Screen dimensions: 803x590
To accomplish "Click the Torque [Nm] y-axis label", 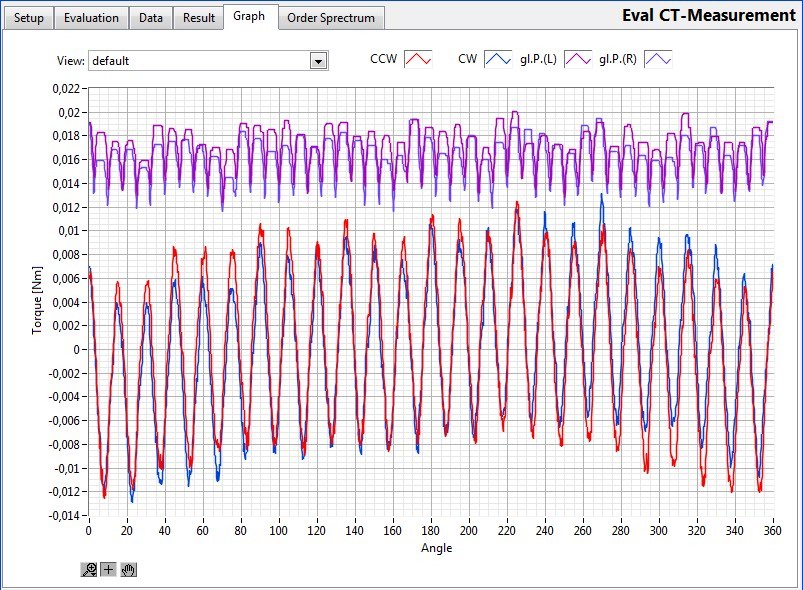I will (37, 301).
